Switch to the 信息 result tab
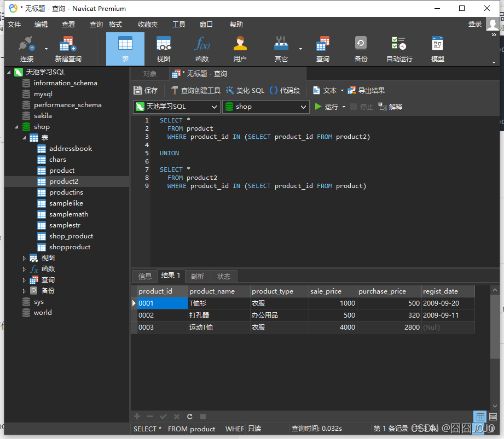Image resolution: width=504 pixels, height=439 pixels. click(x=144, y=276)
